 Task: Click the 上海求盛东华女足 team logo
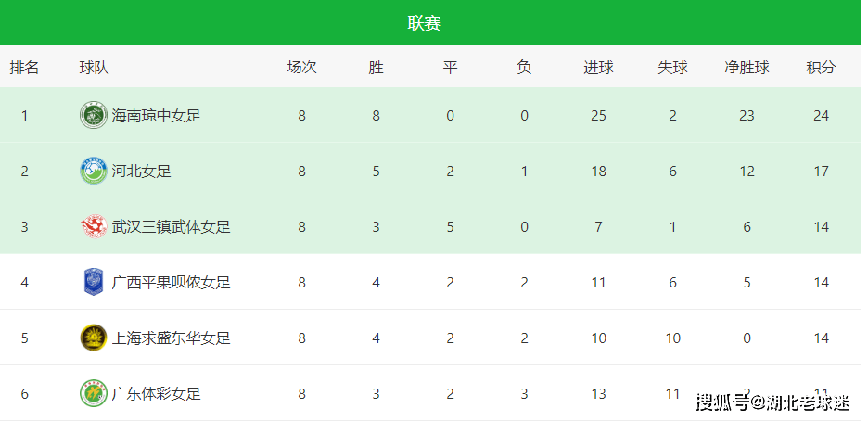click(93, 338)
